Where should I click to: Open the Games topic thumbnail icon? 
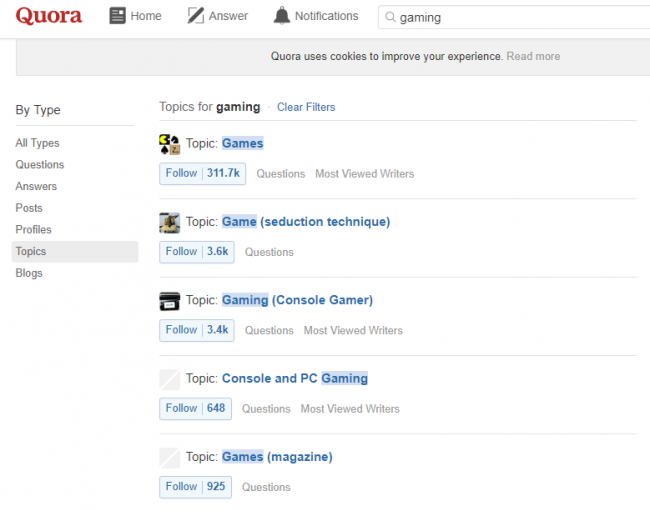pos(170,144)
